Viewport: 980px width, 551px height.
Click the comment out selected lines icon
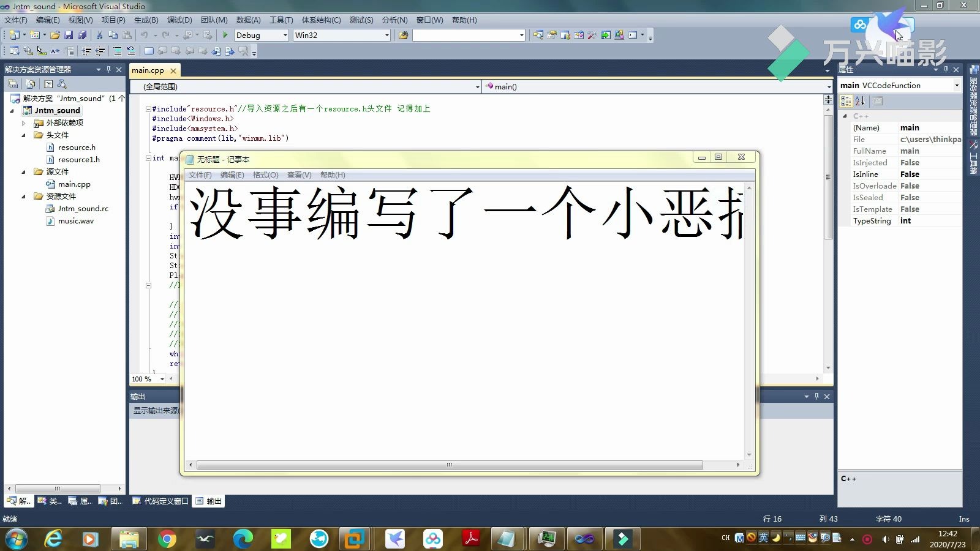tap(118, 51)
